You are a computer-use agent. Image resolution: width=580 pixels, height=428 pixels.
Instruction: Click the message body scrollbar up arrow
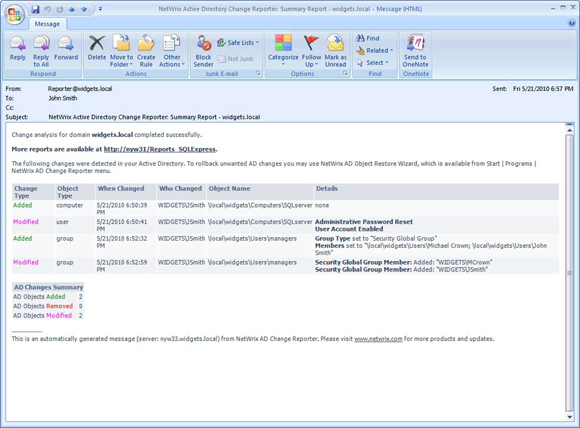[x=569, y=130]
